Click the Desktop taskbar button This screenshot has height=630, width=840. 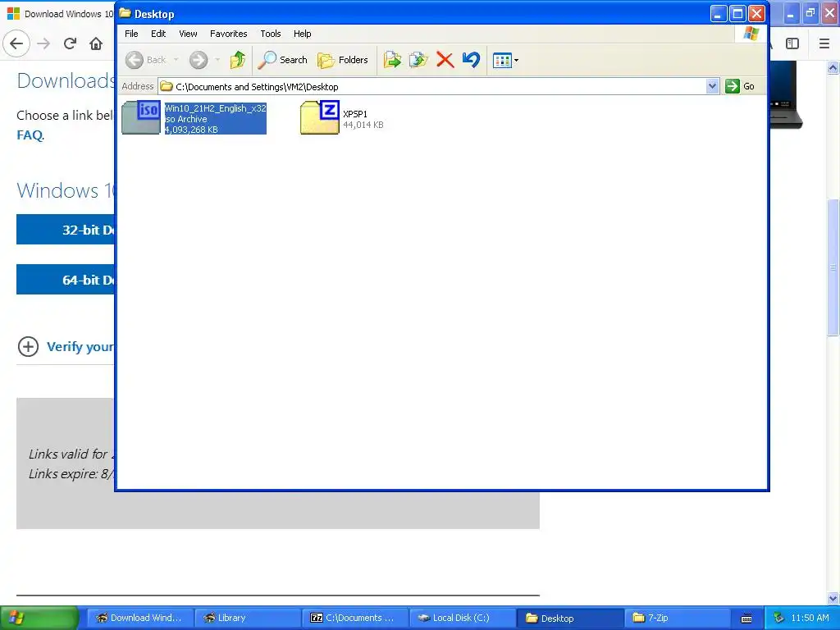tap(570, 618)
